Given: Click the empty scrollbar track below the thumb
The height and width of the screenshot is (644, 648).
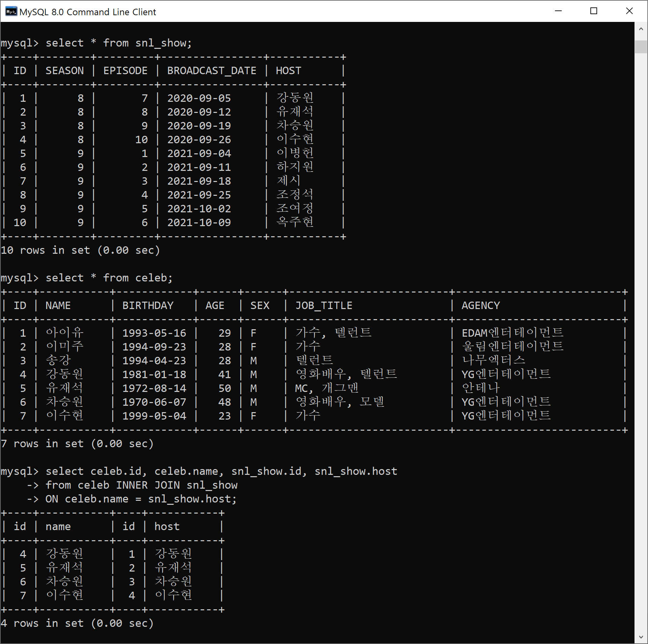Looking at the screenshot, I should tap(641, 337).
